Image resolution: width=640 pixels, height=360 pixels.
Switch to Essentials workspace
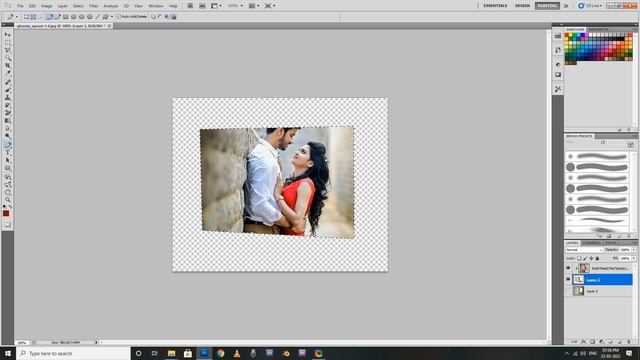click(495, 6)
